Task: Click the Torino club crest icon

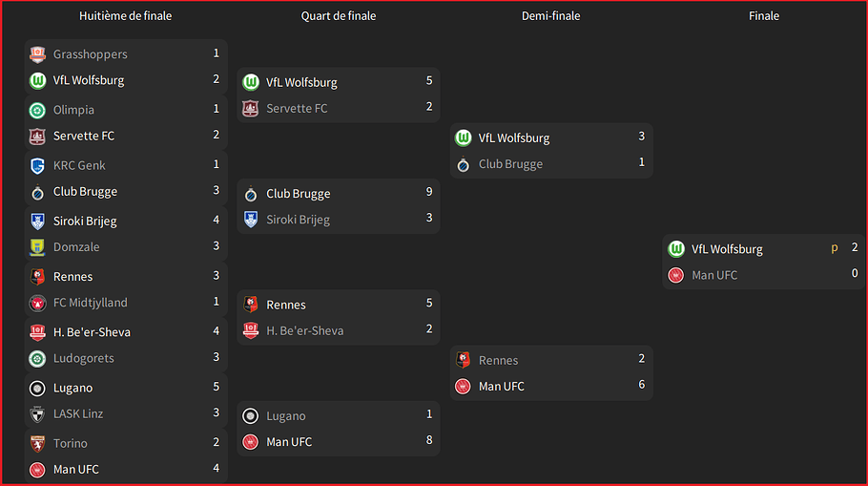Action: (x=37, y=443)
